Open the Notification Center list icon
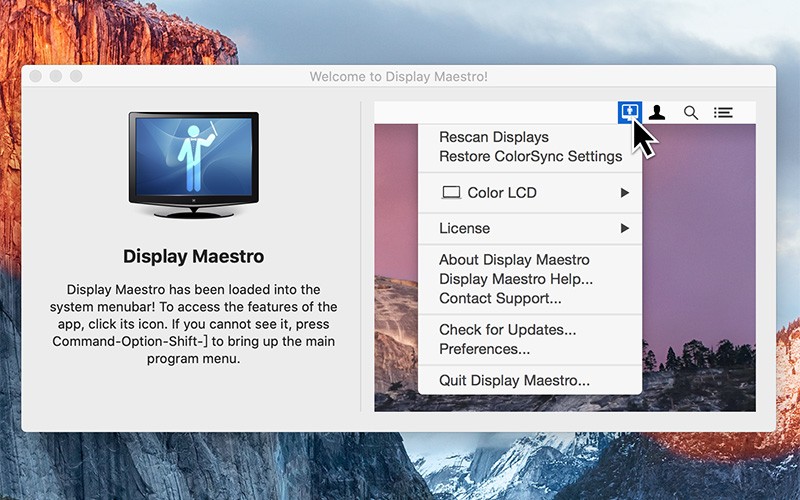 pyautogui.click(x=723, y=112)
